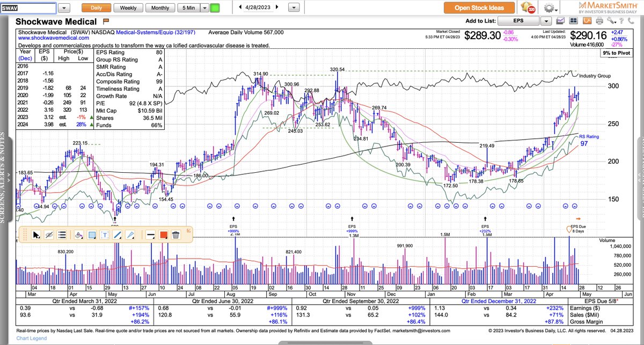Go to the next date with right arrow
Viewport: 644px width, 345px height.
(x=276, y=8)
